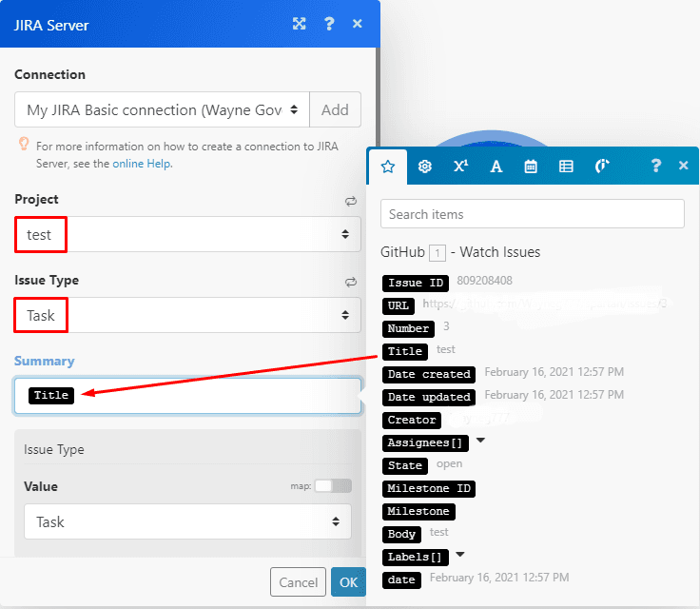The image size is (700, 609).
Task: Open the online Help link
Action: pyautogui.click(x=142, y=164)
